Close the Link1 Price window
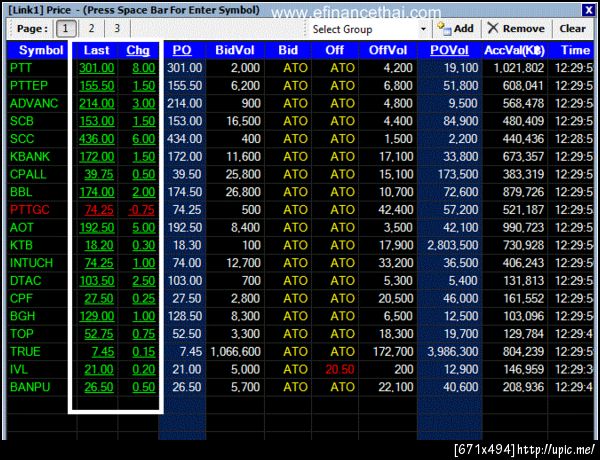This screenshot has height=460, width=600. (589, 10)
